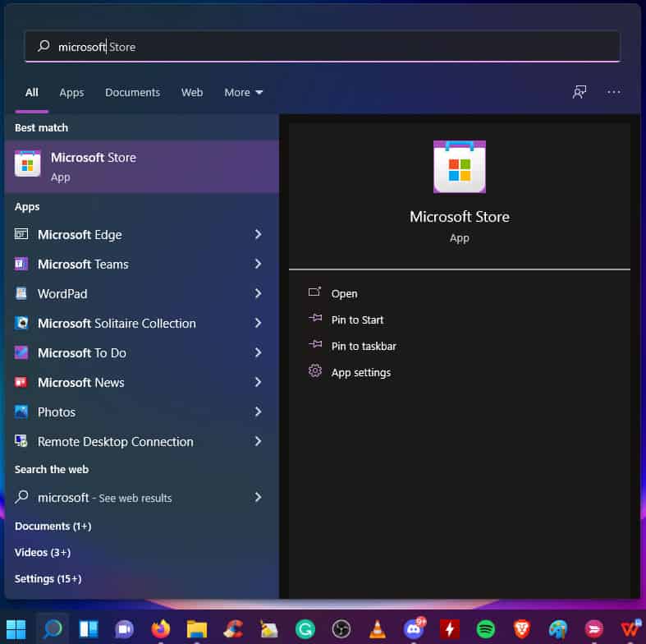The width and height of the screenshot is (646, 644).
Task: Click App settings in the right panel
Action: (360, 373)
